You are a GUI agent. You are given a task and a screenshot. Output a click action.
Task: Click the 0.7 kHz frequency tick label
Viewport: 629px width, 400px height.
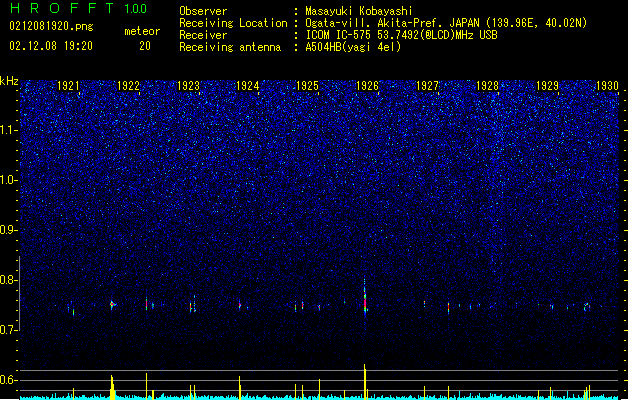tap(9, 330)
